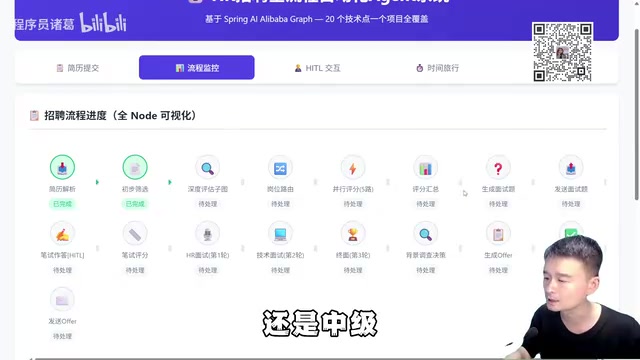This screenshot has width=640, height=360.
Task: Click the 生成Offer node label
Action: click(498, 255)
